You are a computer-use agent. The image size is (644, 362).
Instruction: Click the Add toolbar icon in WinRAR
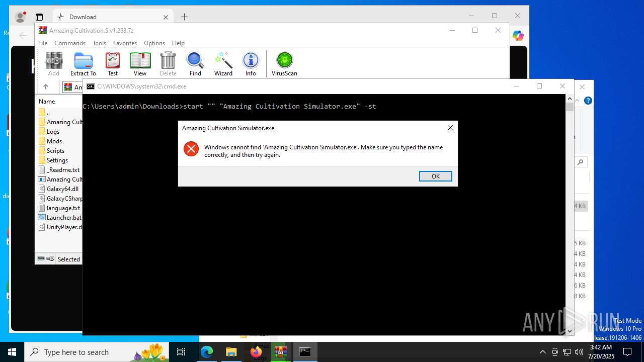tap(54, 64)
